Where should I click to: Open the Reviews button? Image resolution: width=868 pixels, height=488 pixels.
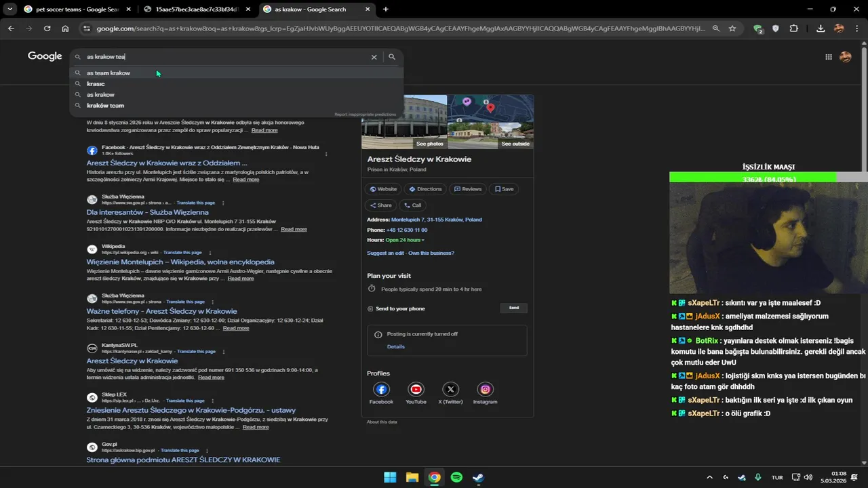(467, 189)
